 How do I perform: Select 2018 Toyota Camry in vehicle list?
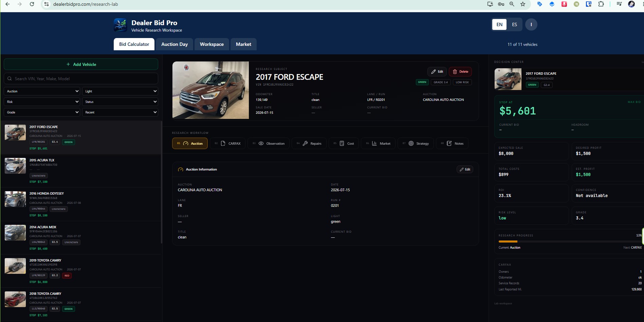(x=81, y=304)
